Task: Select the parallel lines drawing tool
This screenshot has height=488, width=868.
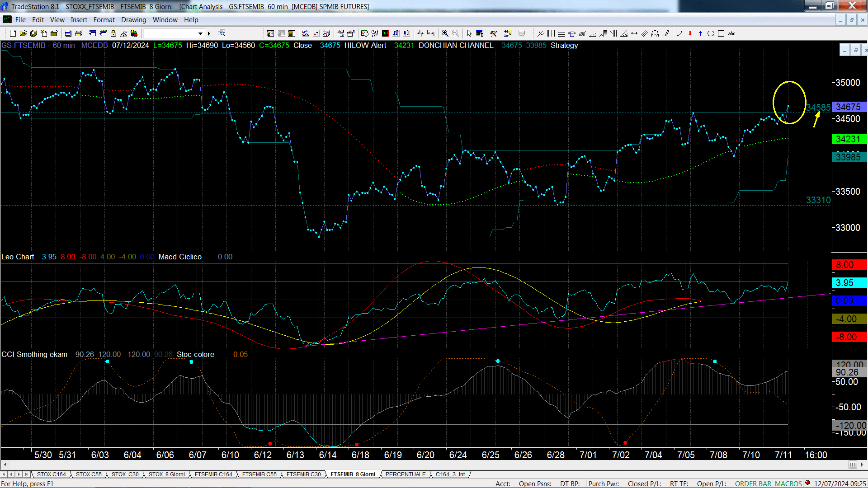Action: point(645,33)
